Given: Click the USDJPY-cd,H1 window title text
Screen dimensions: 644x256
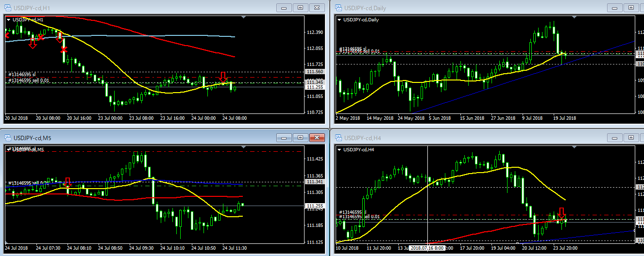Looking at the screenshot, I should coord(31,8).
